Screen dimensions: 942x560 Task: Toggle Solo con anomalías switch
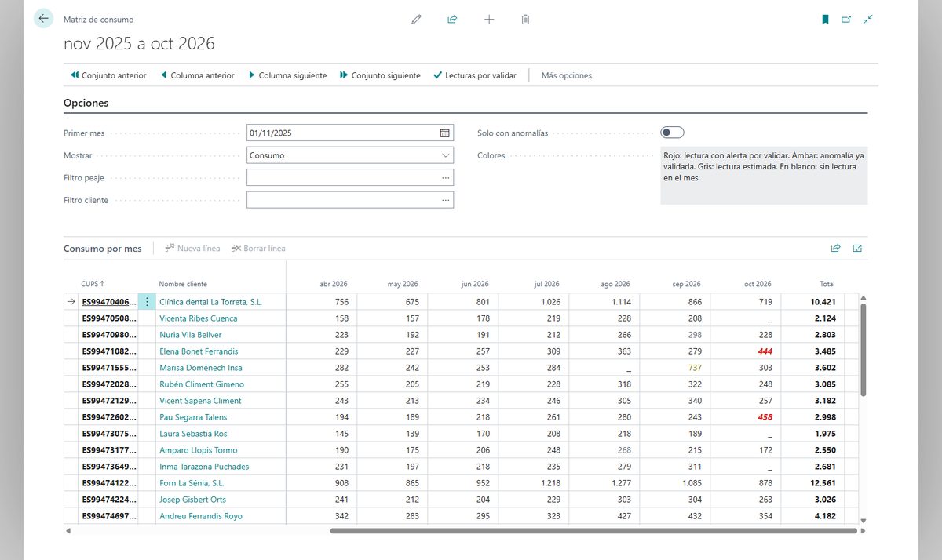click(673, 133)
